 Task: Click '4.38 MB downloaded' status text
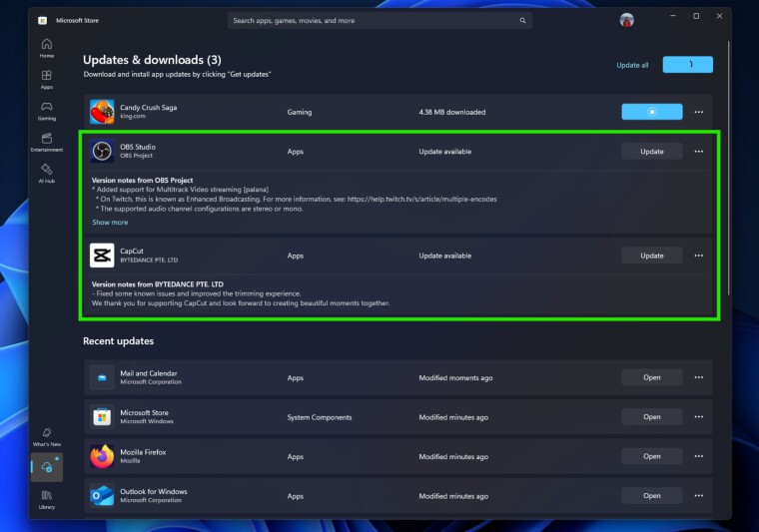(x=452, y=112)
